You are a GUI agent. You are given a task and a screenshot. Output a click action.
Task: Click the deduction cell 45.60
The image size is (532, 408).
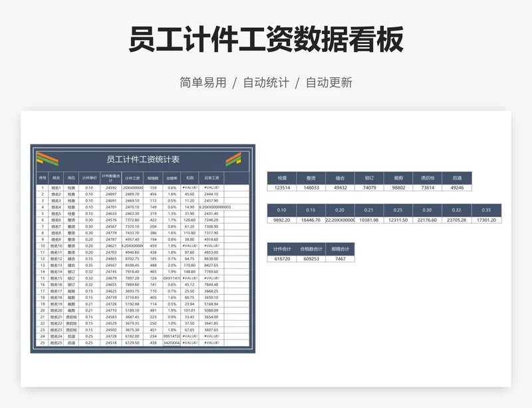pyautogui.click(x=190, y=194)
